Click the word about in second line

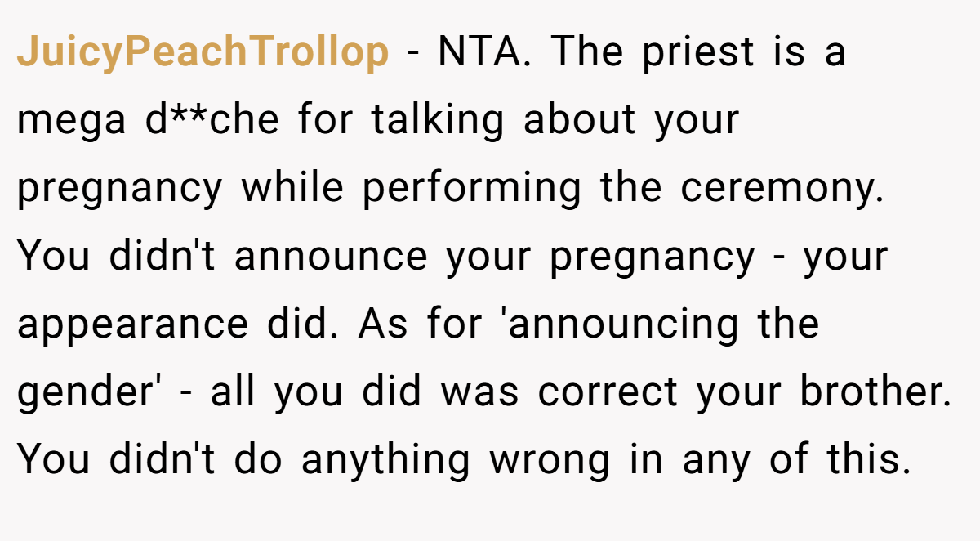pyautogui.click(x=580, y=121)
